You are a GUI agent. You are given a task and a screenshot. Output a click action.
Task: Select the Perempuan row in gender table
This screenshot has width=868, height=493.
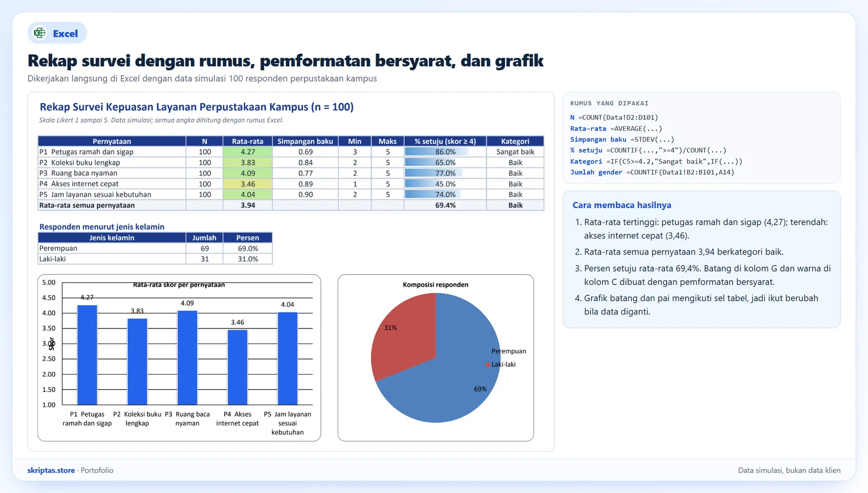(155, 248)
